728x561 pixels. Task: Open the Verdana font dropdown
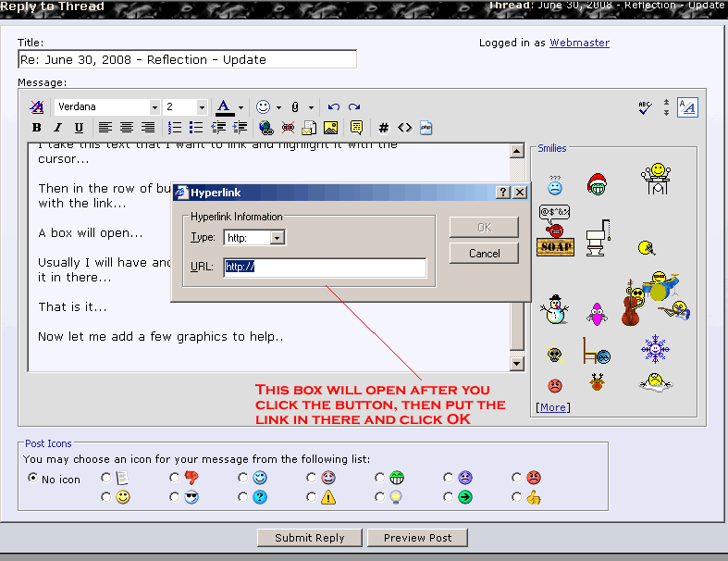(154, 107)
